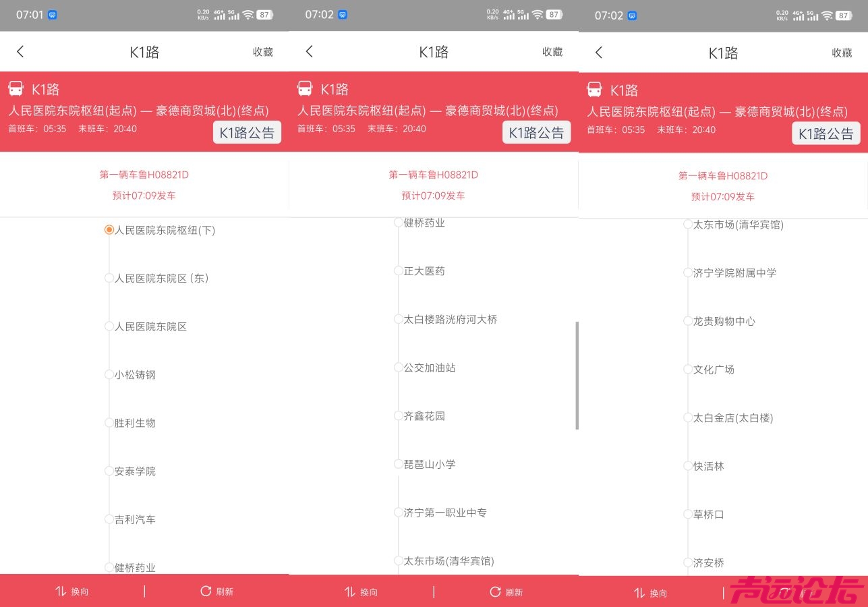Click the bus icon in the leftmost red header
This screenshot has height=607, width=868.
click(16, 89)
